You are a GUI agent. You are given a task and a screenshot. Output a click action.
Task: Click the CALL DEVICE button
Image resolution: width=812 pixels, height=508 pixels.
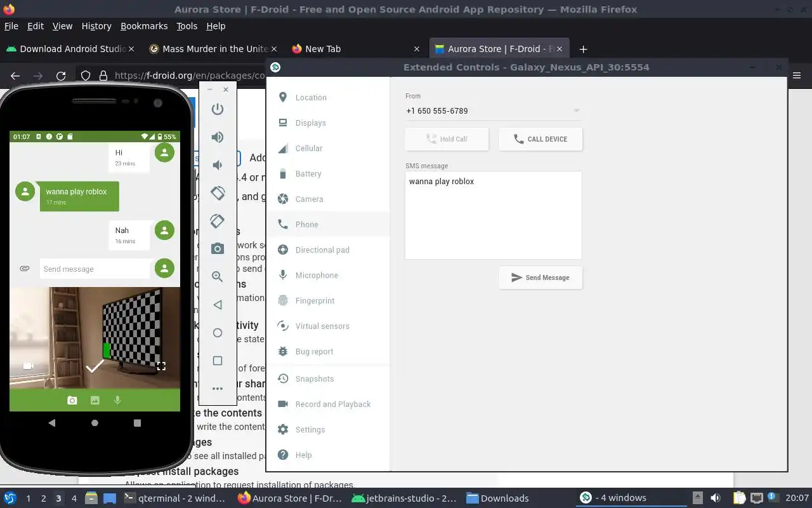tap(540, 139)
